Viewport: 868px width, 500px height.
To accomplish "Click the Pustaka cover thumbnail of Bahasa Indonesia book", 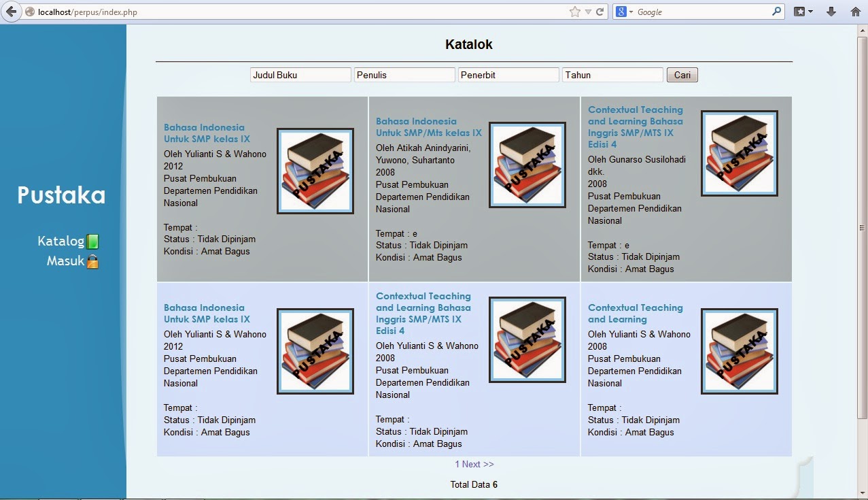I will pyautogui.click(x=315, y=171).
